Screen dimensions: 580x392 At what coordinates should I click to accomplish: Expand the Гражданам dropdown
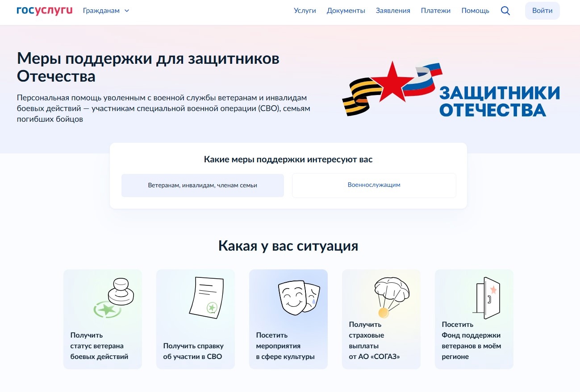click(106, 11)
